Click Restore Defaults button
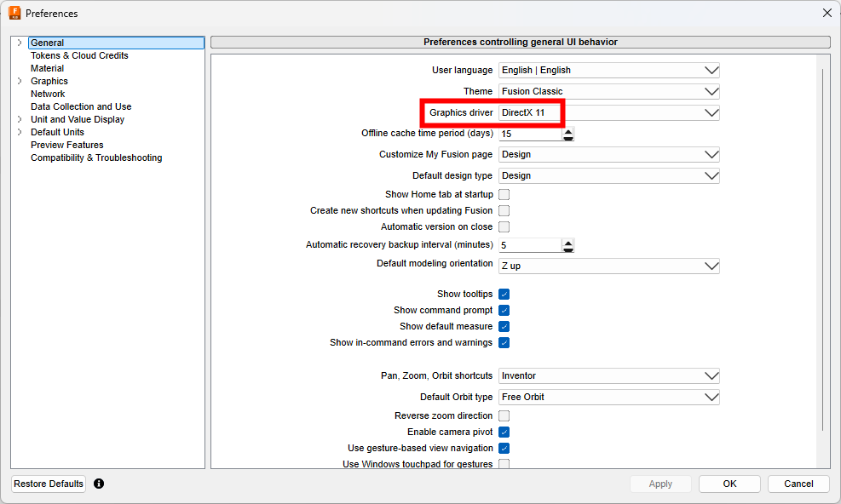 (x=49, y=484)
